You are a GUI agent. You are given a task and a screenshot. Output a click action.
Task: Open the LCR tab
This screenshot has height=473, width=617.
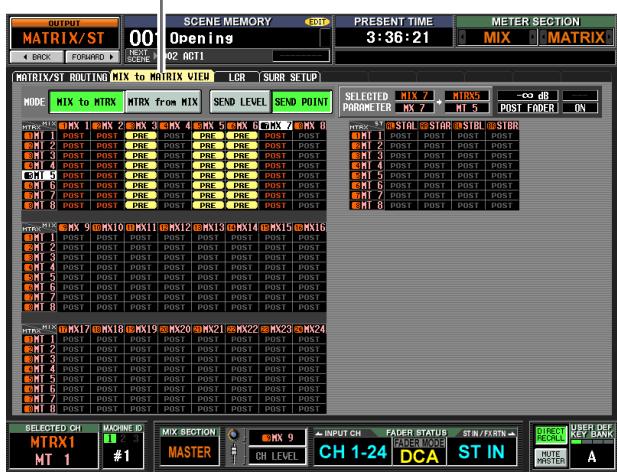[237, 77]
